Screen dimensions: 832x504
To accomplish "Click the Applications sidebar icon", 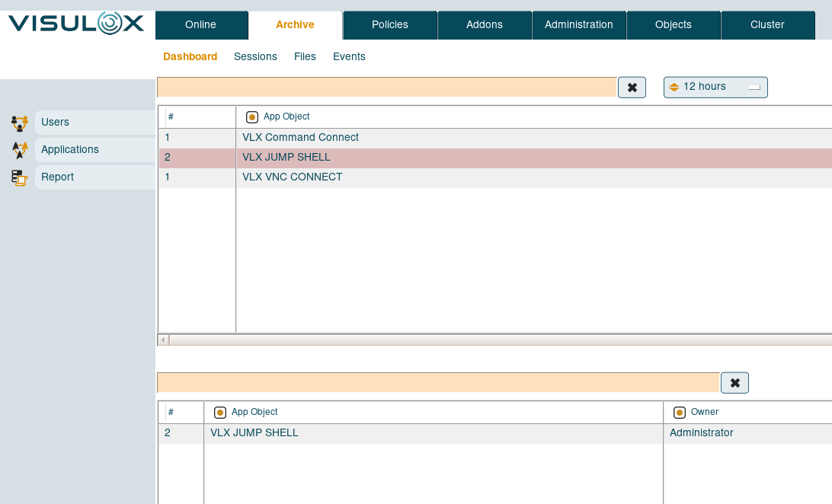I will (20, 150).
